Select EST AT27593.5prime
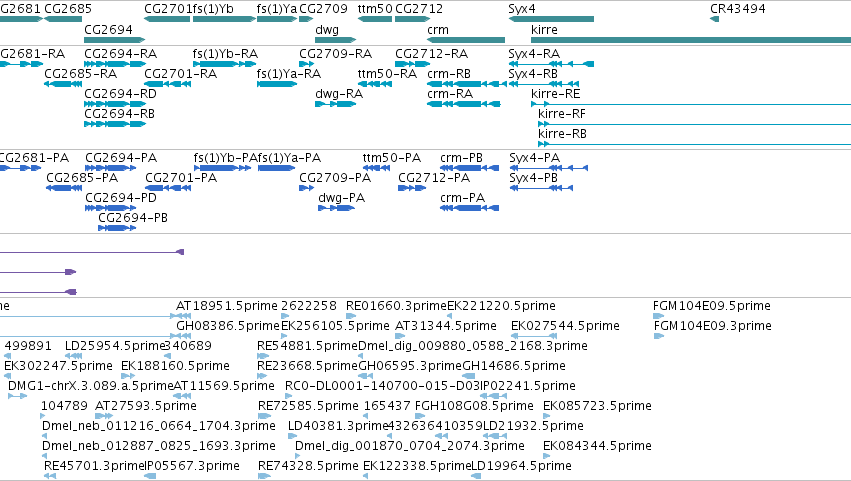The image size is (851, 481). tap(145, 406)
